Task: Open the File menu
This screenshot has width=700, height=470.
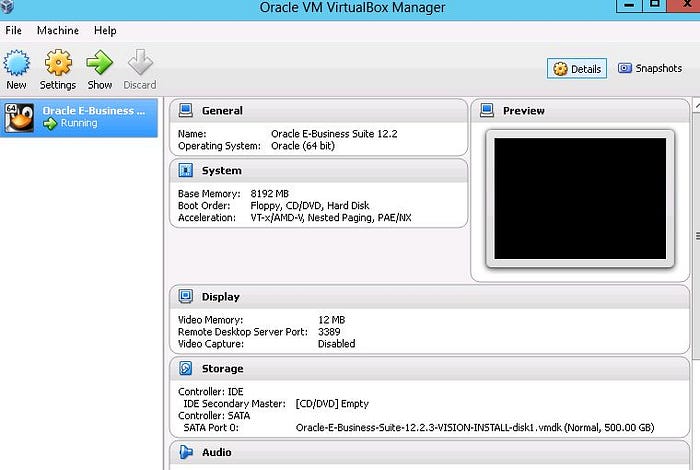Action: 13,30
